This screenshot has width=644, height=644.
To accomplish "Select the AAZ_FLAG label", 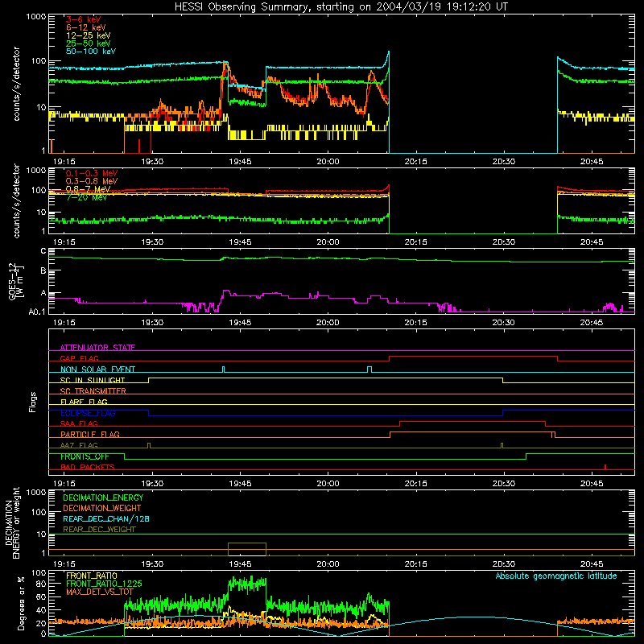I will 79,445.
